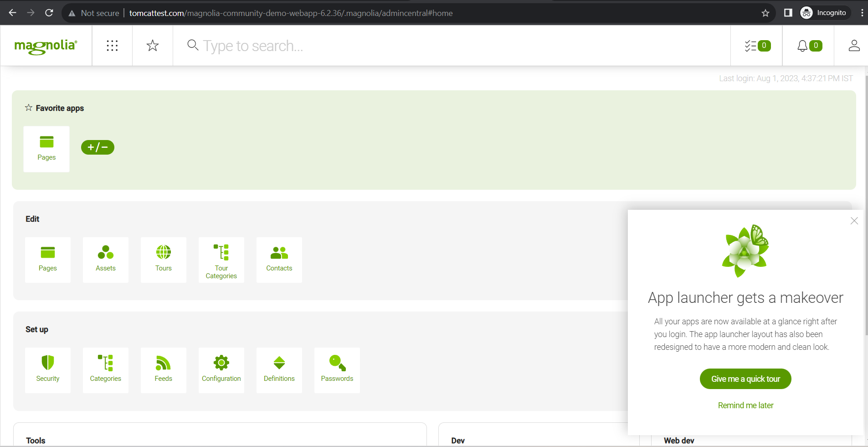Launch the Security app

tap(48, 370)
